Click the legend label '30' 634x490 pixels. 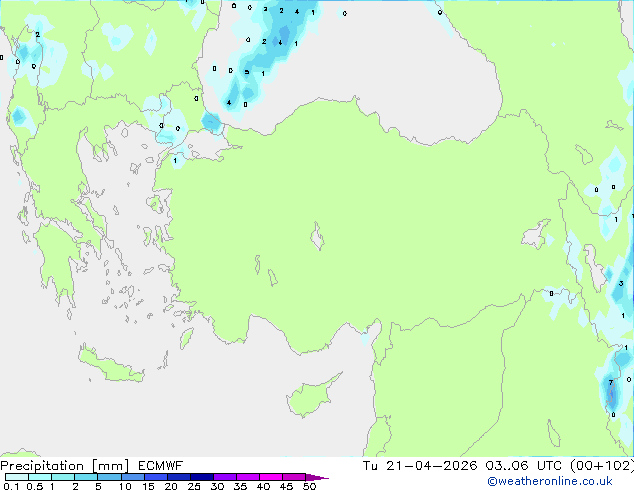pos(217,486)
